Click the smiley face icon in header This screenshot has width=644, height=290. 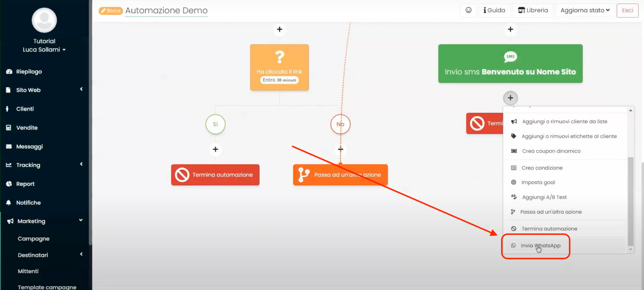pyautogui.click(x=468, y=10)
